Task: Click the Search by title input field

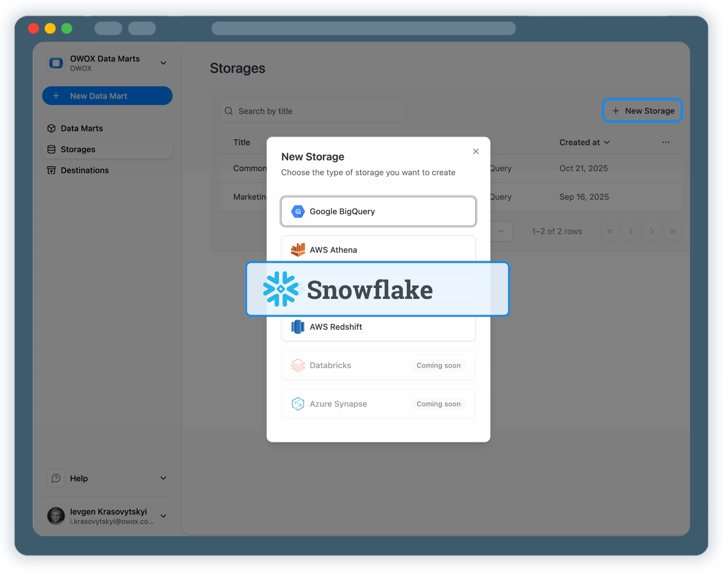Action: [x=313, y=111]
